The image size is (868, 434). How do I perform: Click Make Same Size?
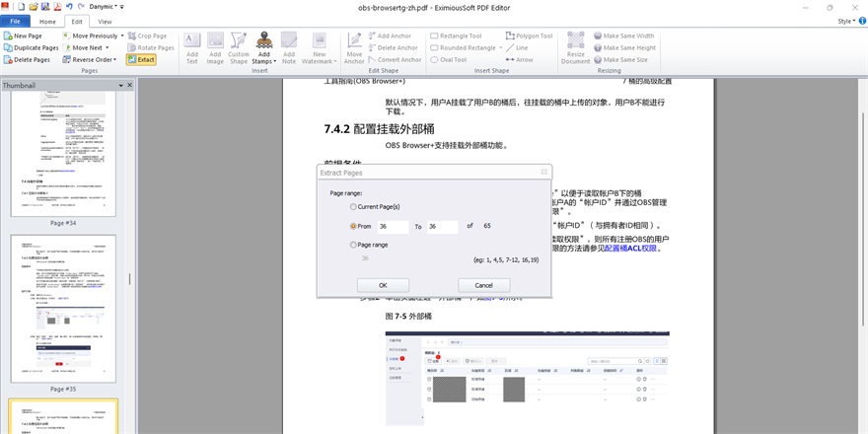pos(621,60)
